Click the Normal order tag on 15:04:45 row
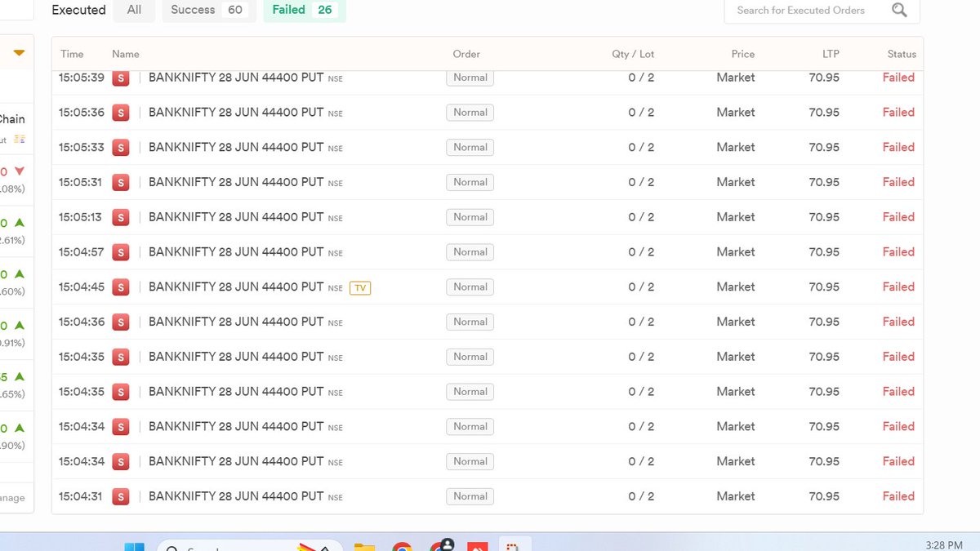Screen dimensions: 980x551 pyautogui.click(x=470, y=287)
